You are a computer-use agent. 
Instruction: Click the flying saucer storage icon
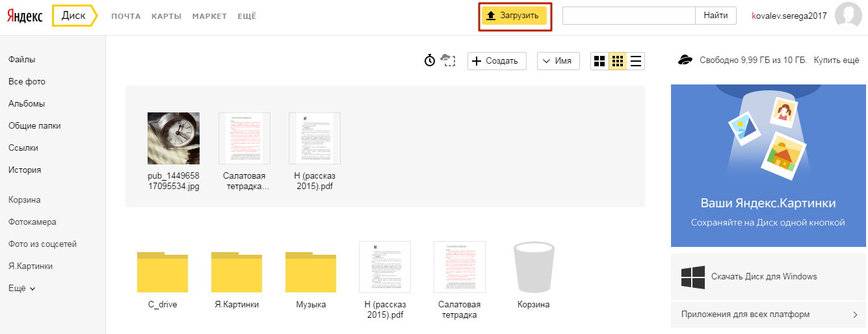click(x=685, y=60)
